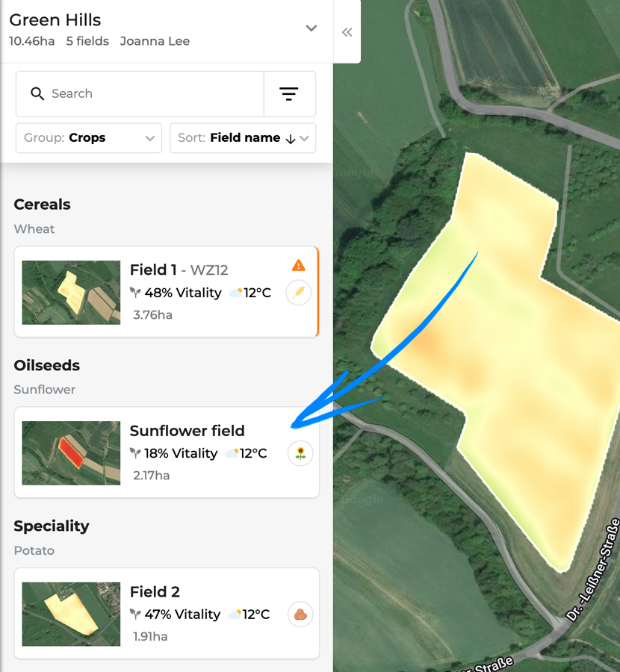Collapse the sidebar using the double-arrow button
Image resolution: width=620 pixels, height=672 pixels.
(347, 32)
